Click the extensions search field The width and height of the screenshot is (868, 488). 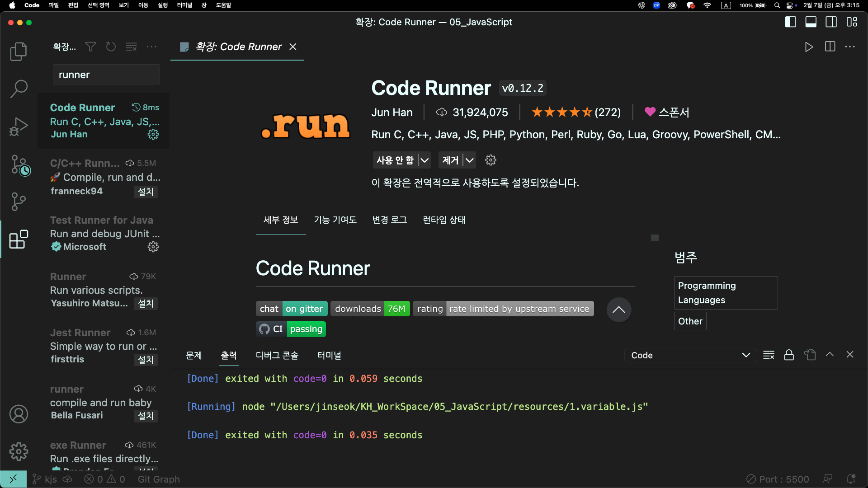point(106,75)
